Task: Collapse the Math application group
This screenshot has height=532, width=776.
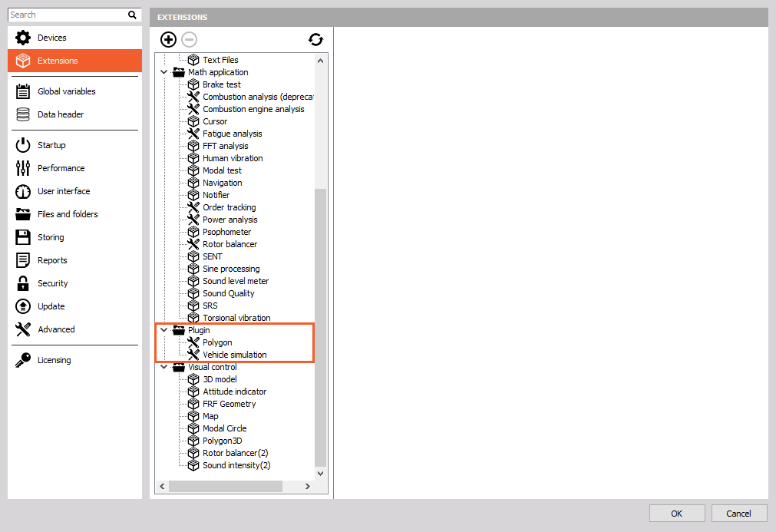Action: [163, 72]
